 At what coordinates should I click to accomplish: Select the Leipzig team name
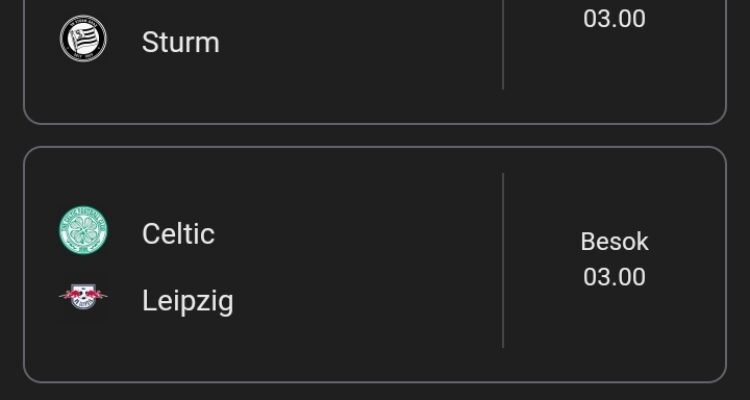(x=187, y=300)
